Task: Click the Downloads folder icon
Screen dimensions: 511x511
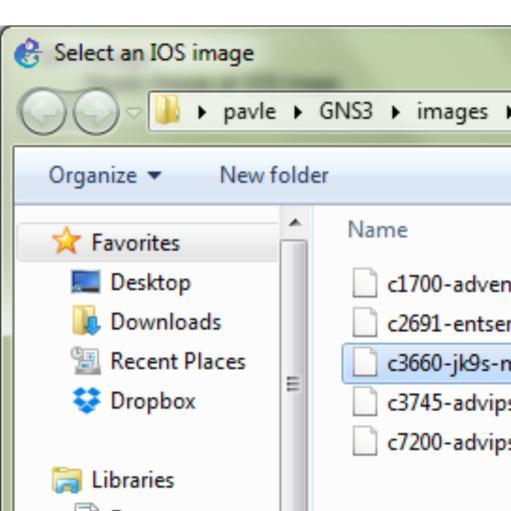Action: click(86, 320)
